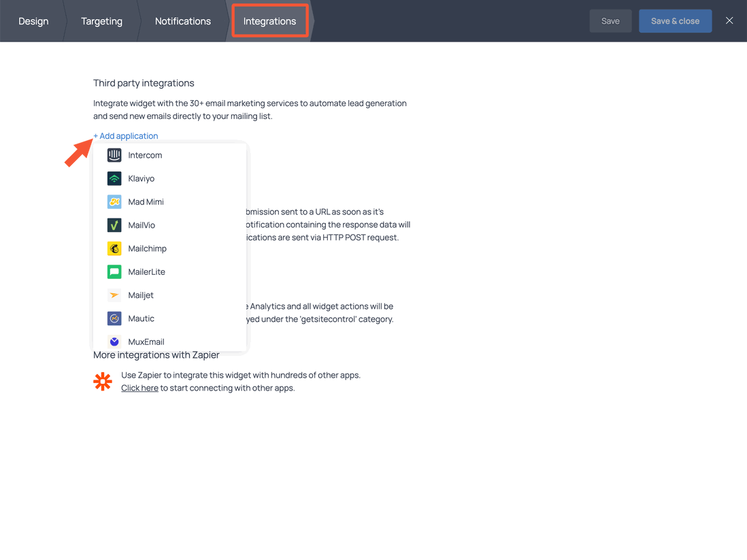
Task: Open the Targeting tab
Action: 101,21
